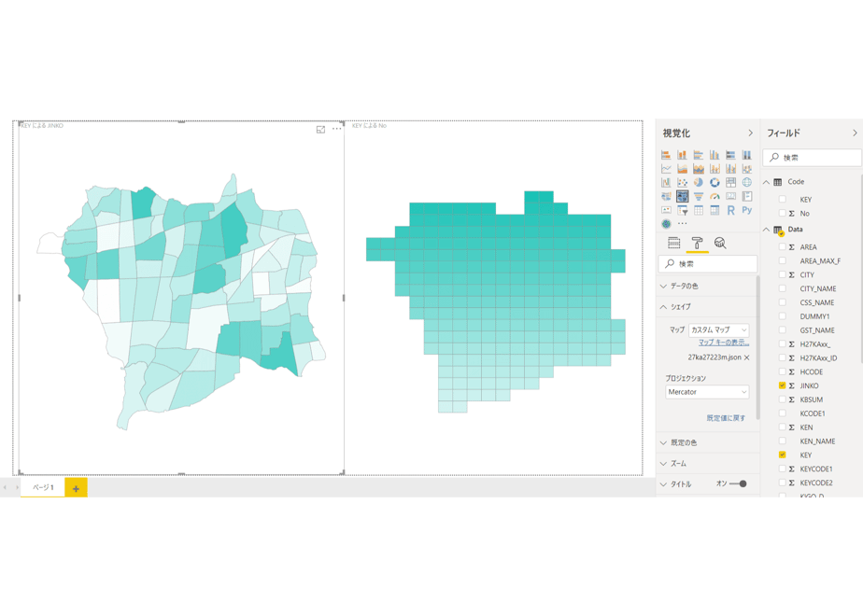Click the 既定値に戻す link
Viewport: 863px width, 616px height.
point(726,418)
